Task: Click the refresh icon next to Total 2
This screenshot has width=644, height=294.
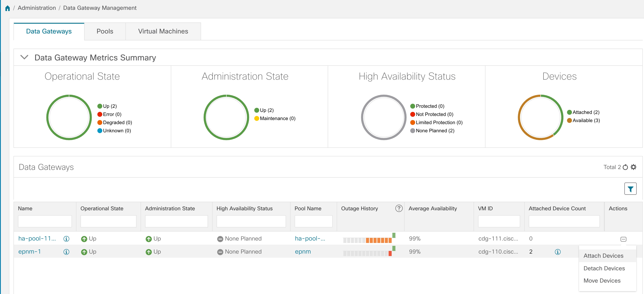Action: tap(625, 167)
